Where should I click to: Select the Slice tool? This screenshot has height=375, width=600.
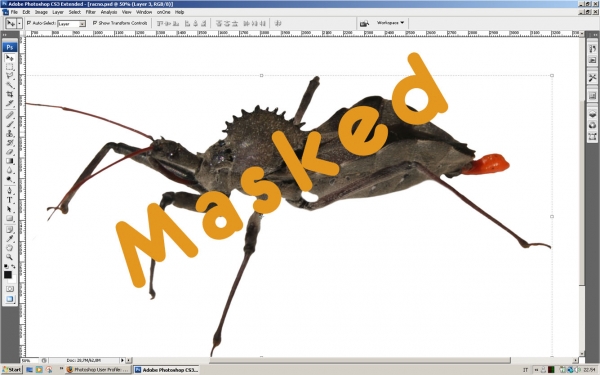[x=10, y=103]
